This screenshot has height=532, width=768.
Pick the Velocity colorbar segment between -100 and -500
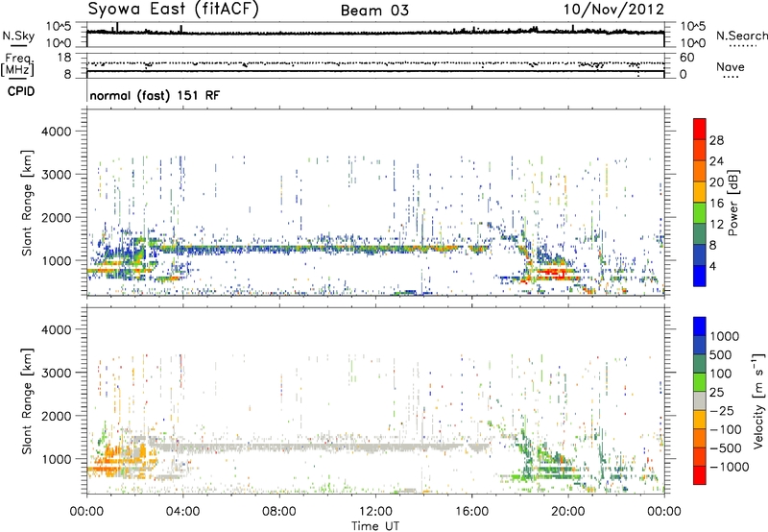700,438
